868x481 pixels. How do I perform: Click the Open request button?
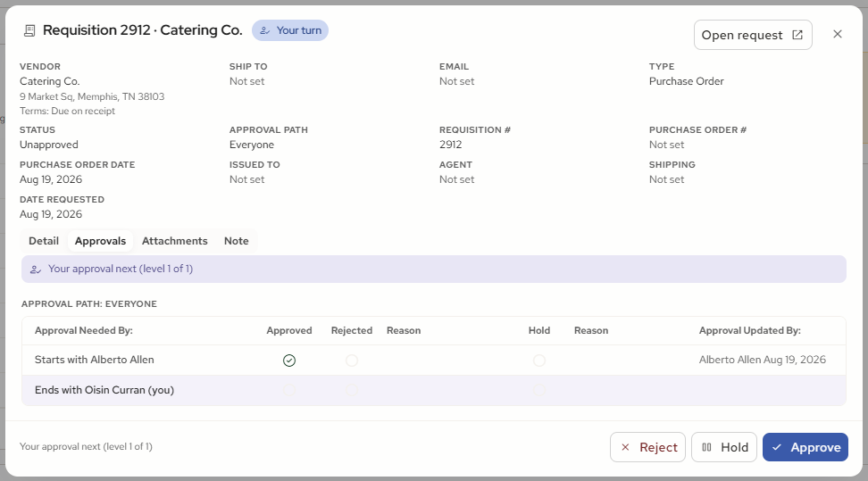click(x=753, y=35)
